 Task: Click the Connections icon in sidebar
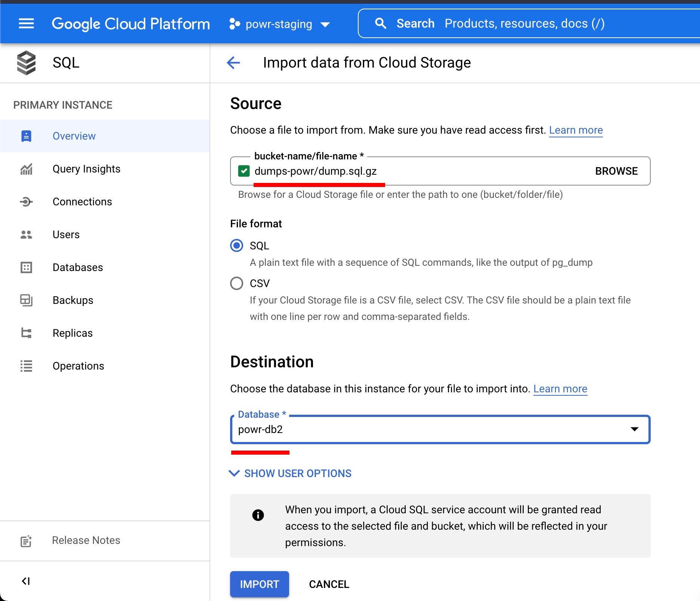(26, 202)
